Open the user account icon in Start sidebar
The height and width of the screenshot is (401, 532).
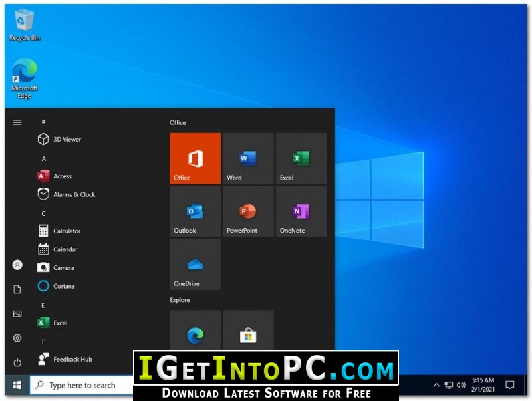[17, 265]
